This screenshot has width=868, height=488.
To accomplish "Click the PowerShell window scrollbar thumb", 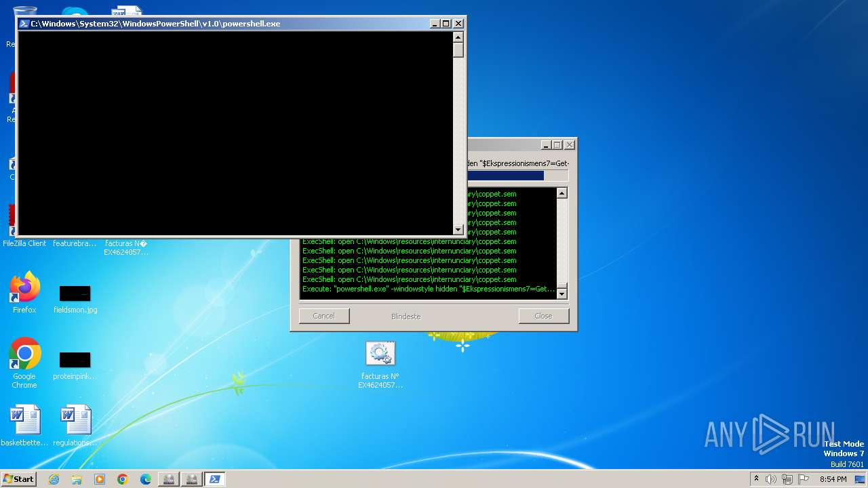I will pos(458,50).
